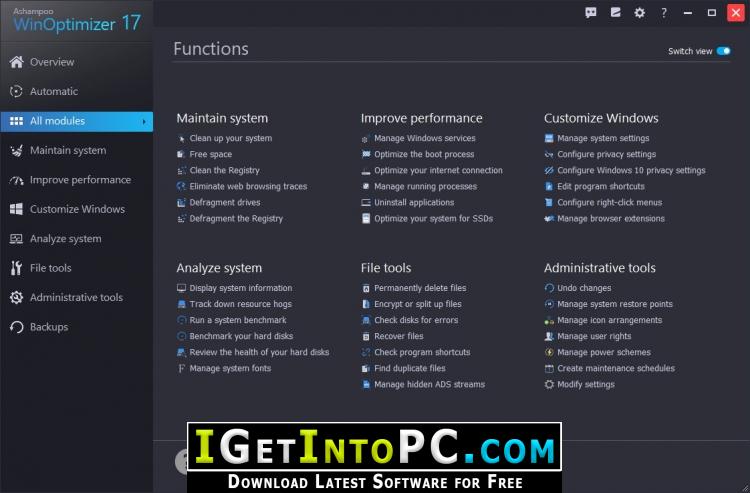The height and width of the screenshot is (493, 750).
Task: Select Analyze system in the sidebar
Action: [x=65, y=239]
